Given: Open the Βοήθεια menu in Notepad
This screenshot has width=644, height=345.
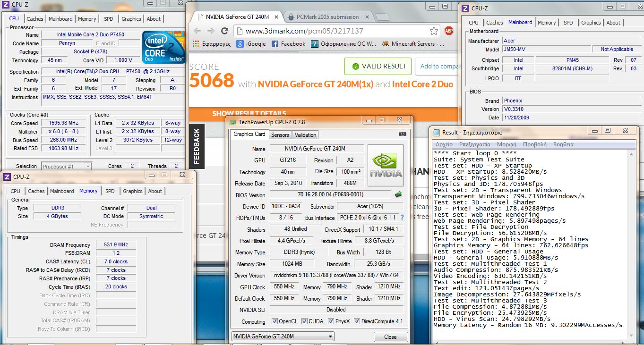Looking at the screenshot, I should (563, 144).
